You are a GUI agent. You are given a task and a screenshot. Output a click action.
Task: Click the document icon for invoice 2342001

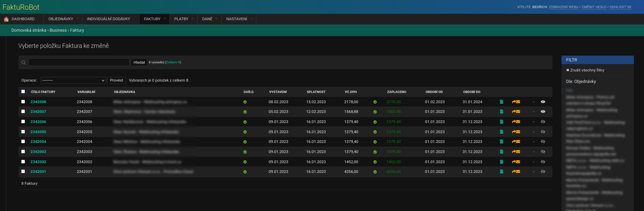502,172
